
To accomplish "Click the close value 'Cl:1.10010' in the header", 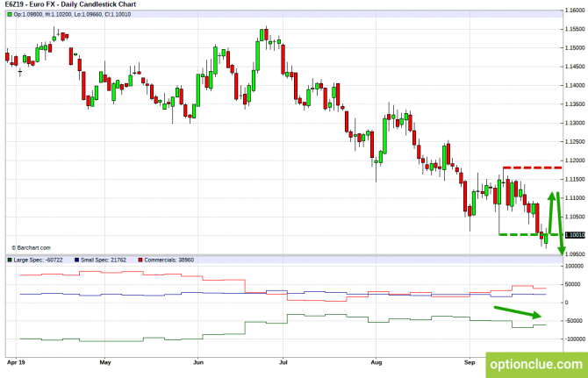I will pyautogui.click(x=118, y=15).
